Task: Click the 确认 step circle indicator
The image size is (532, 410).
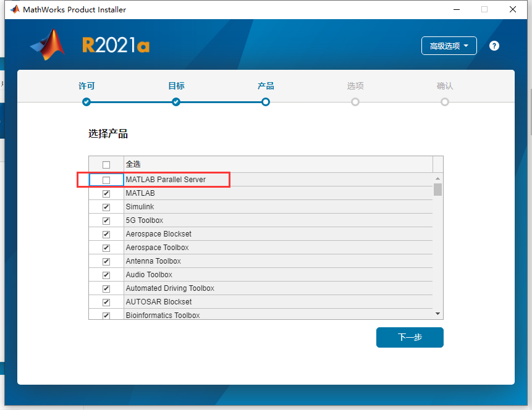Action: [444, 102]
